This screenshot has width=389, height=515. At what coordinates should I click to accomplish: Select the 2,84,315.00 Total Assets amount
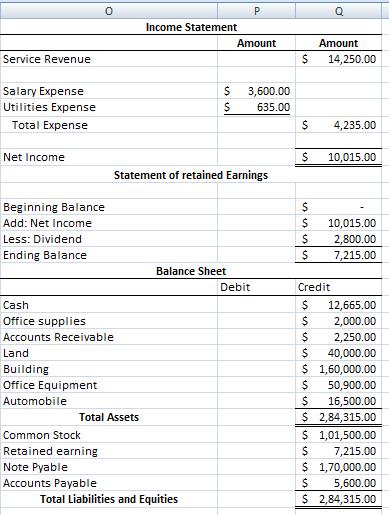click(338, 417)
